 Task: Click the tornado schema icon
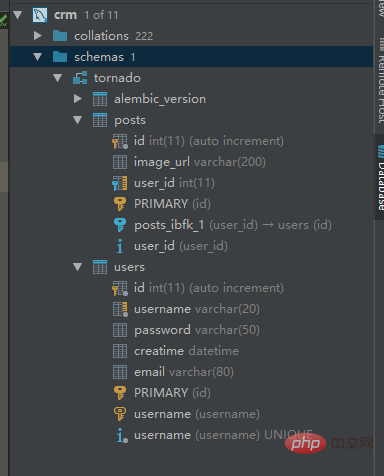[80, 78]
